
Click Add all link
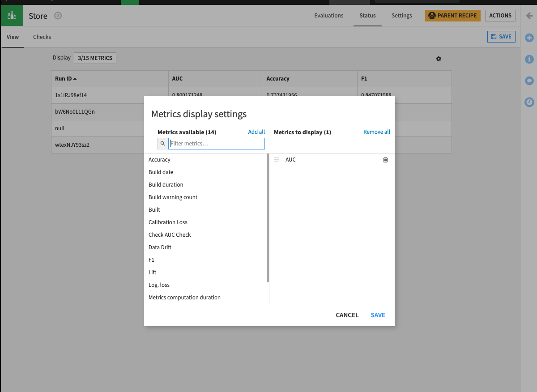256,132
